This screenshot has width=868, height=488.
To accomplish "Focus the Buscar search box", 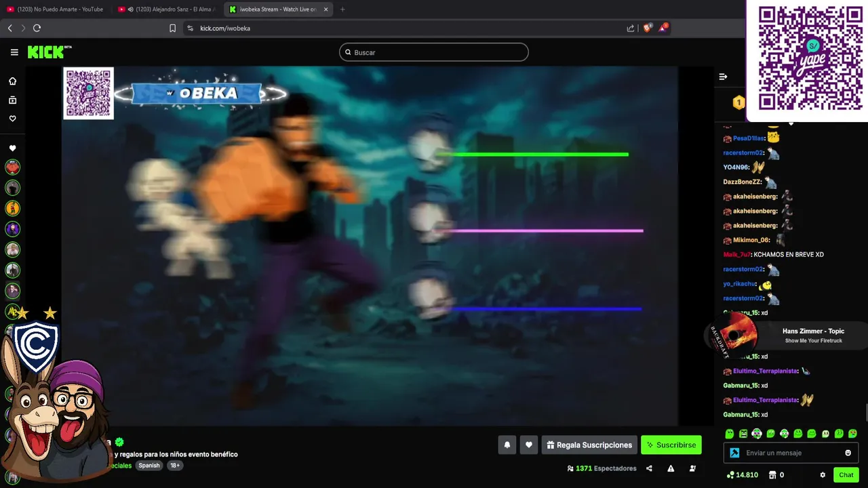I will point(434,52).
